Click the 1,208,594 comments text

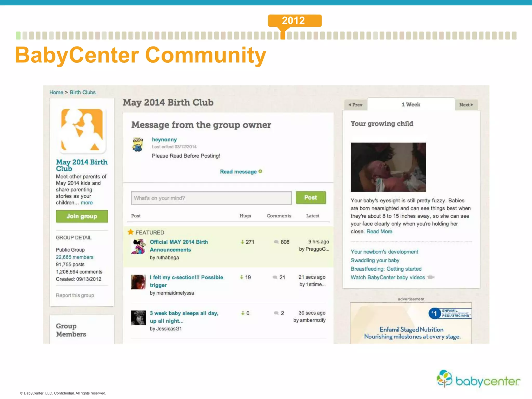coord(79,271)
